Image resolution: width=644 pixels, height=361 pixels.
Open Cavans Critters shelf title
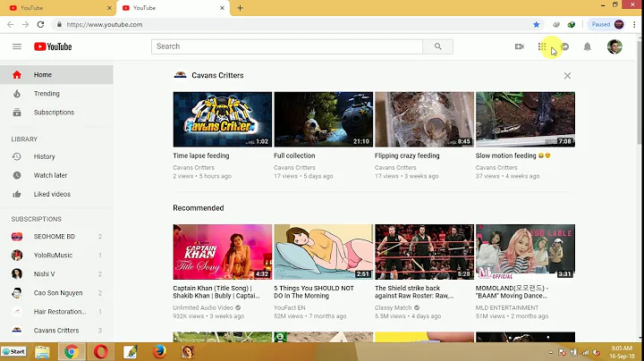pyautogui.click(x=217, y=75)
